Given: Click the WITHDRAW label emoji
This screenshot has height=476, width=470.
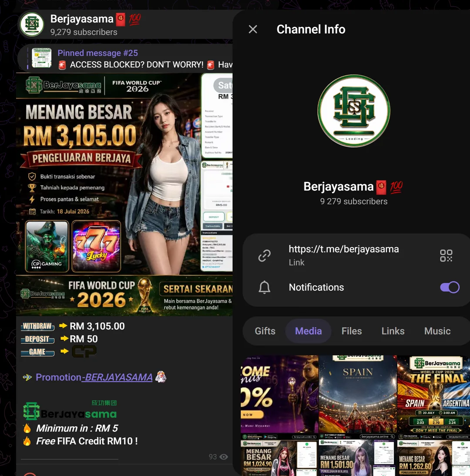Looking at the screenshot, I should coord(38,326).
